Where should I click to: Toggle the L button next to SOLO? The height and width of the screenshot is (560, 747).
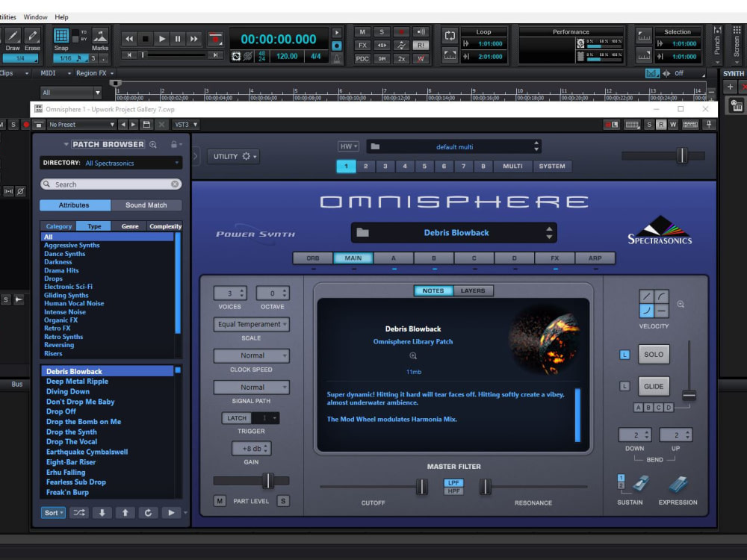click(x=624, y=355)
